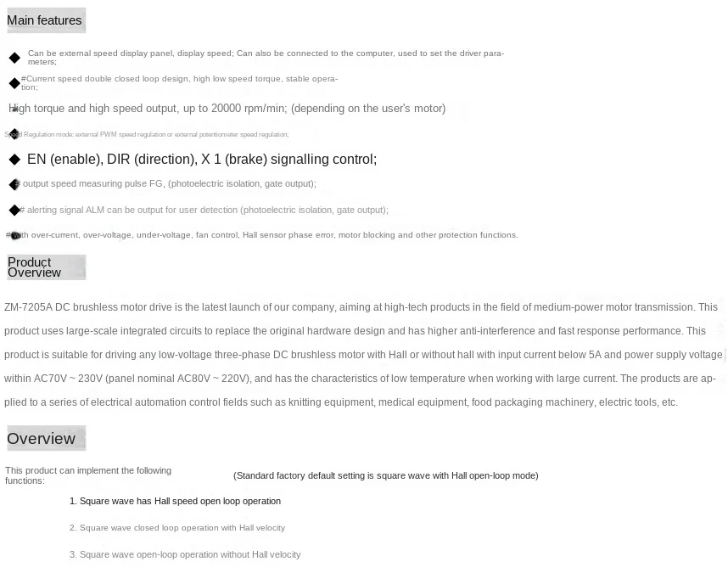Image resolution: width=728 pixels, height=573 pixels.
Task: Click the bullet before over-current protection functions line
Action: 15,235
